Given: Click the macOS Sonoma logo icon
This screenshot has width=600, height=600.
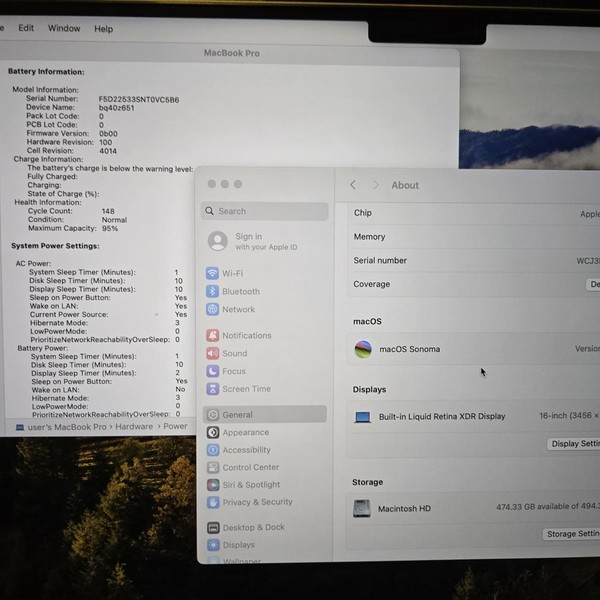Looking at the screenshot, I should (x=363, y=349).
